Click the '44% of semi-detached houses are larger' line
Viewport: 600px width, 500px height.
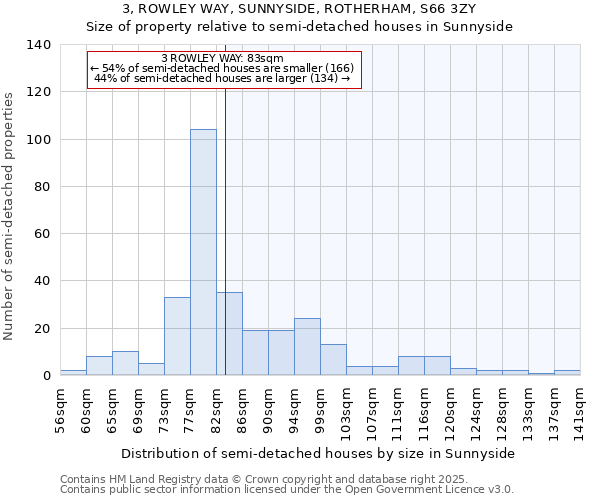tap(222, 78)
